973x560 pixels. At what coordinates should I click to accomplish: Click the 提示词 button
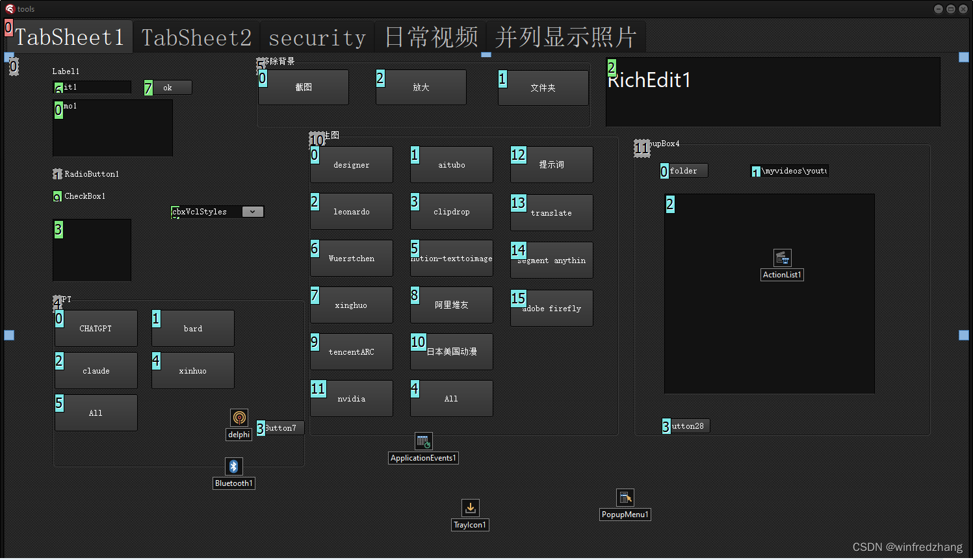552,165
